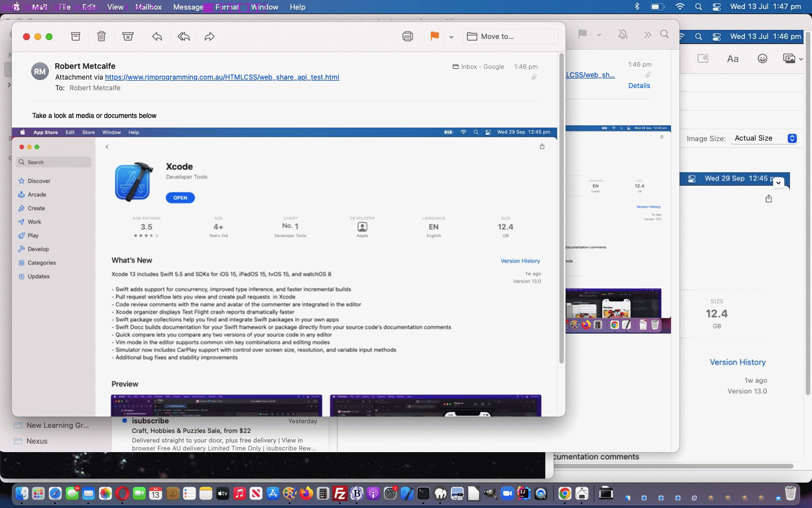
Task: Click the Details link in background Mail window
Action: [639, 86]
